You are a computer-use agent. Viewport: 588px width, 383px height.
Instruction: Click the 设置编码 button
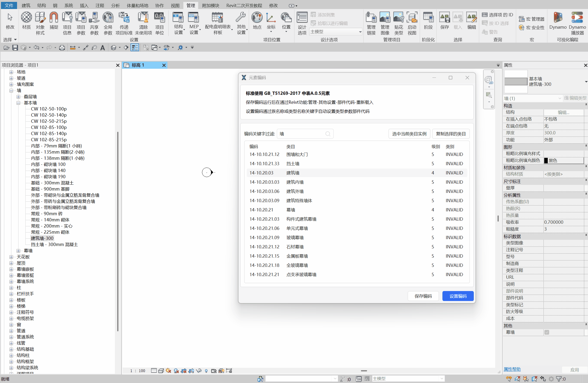coord(458,296)
